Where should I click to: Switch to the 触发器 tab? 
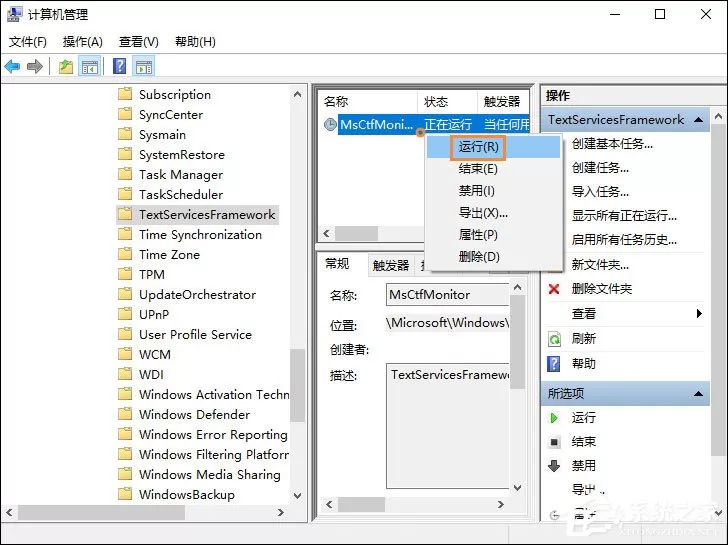[x=391, y=265]
